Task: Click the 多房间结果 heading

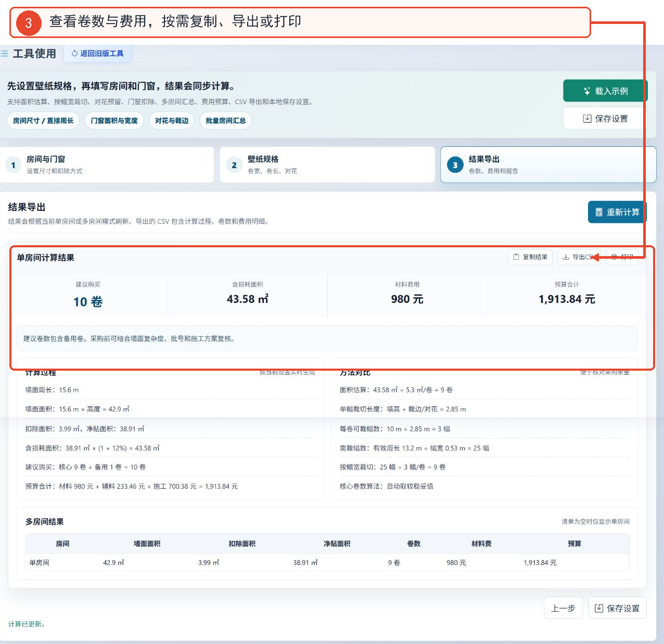Action: click(x=45, y=522)
